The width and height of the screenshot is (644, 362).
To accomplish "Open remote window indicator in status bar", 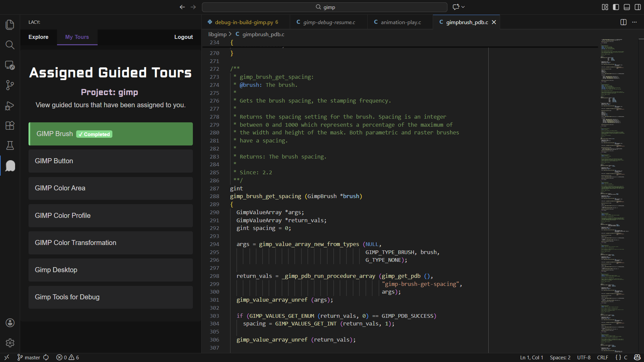I will click(7, 357).
